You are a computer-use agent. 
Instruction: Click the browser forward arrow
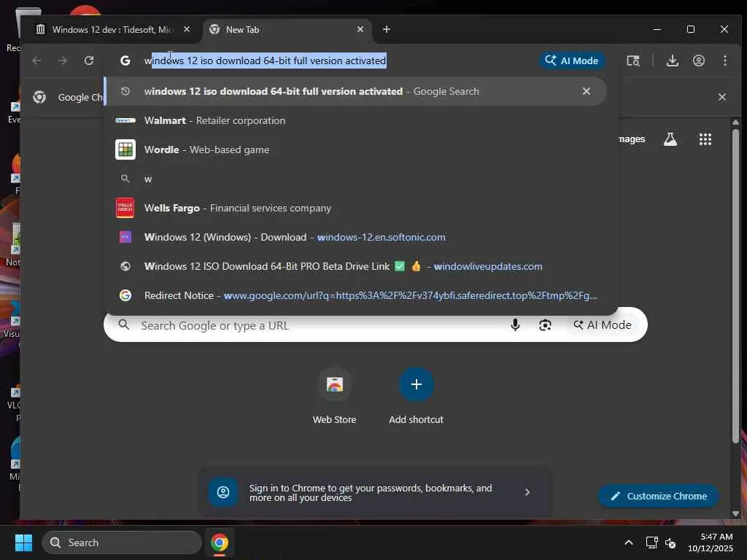pyautogui.click(x=63, y=61)
